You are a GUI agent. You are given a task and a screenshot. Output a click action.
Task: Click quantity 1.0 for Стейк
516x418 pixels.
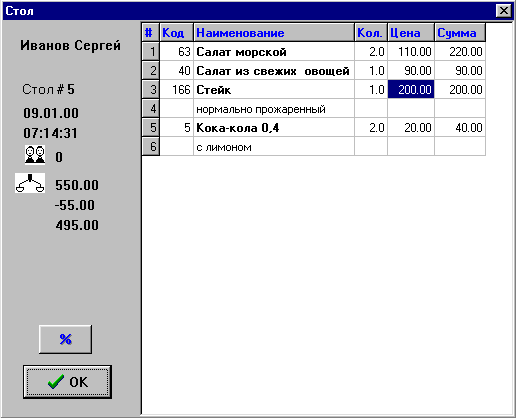[x=371, y=90]
